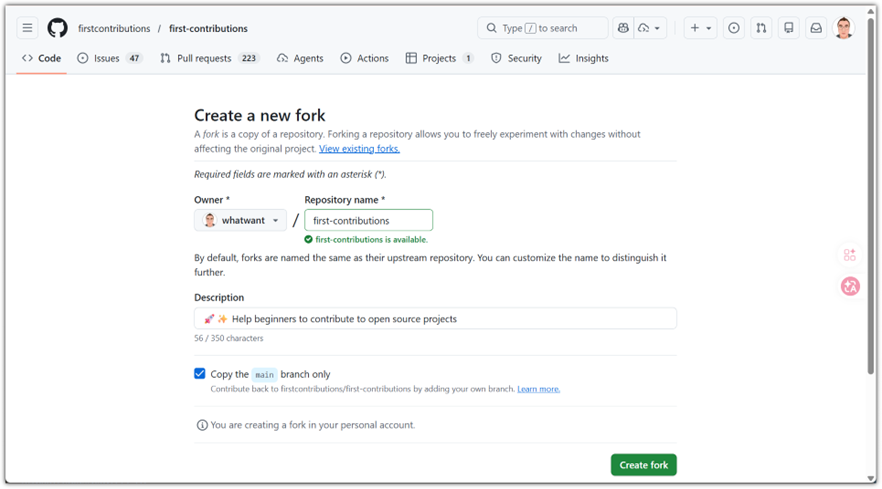Go to GitHub home via Octocat logo
The image size is (882, 489).
coord(57,28)
